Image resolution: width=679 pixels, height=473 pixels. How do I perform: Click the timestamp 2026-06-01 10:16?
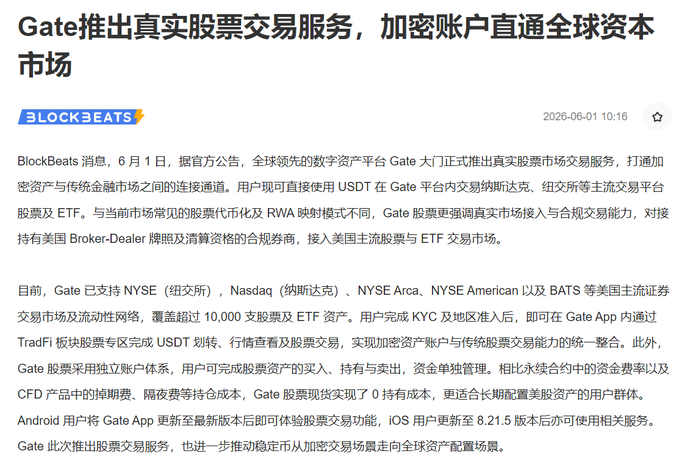click(585, 117)
